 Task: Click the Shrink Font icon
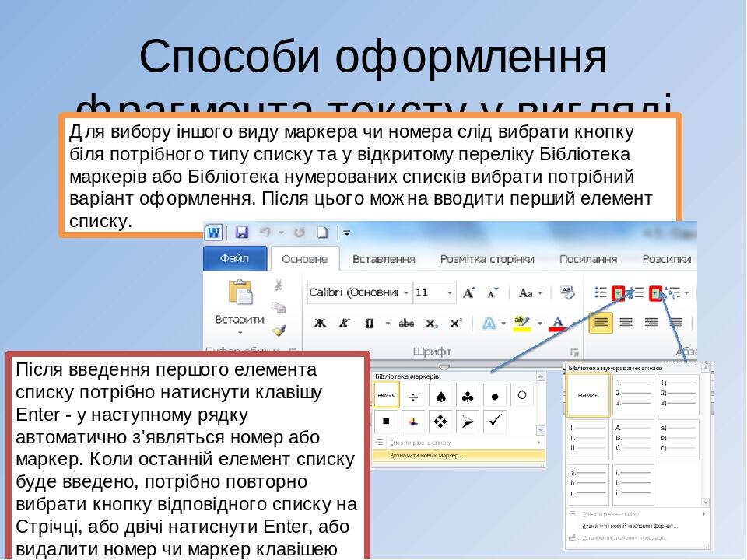tap(493, 293)
